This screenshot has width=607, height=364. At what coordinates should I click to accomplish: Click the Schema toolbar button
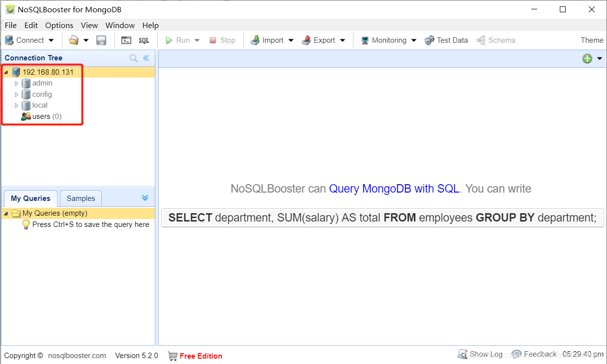(x=496, y=40)
